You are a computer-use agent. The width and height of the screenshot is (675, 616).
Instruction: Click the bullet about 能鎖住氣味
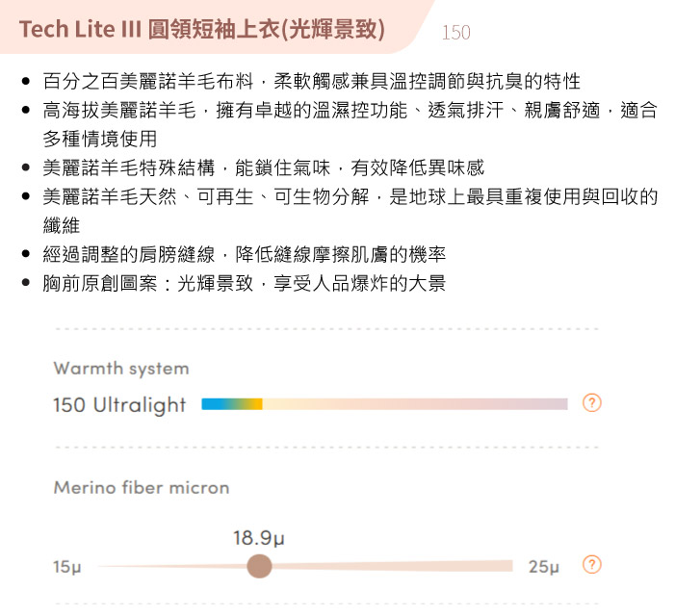(x=264, y=167)
